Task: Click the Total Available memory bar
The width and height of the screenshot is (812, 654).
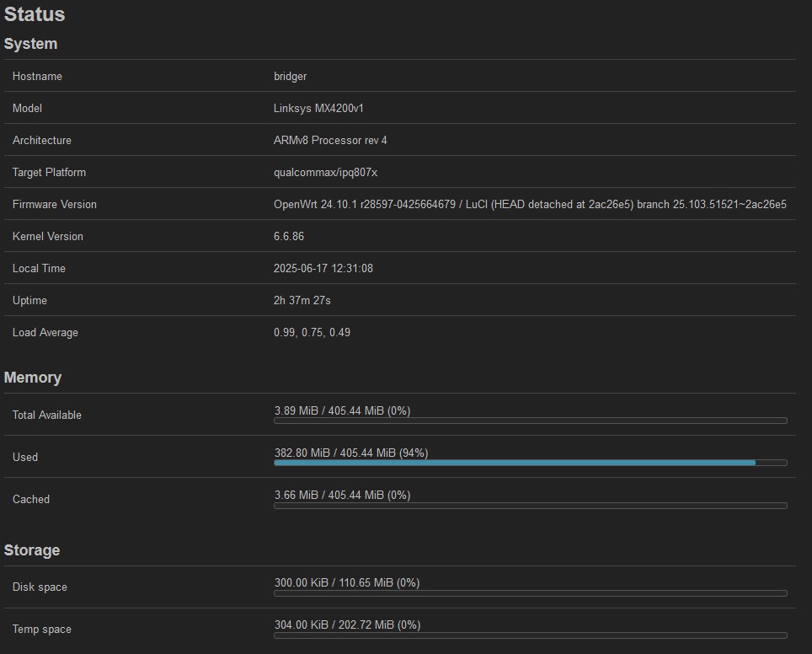Action: 531,421
